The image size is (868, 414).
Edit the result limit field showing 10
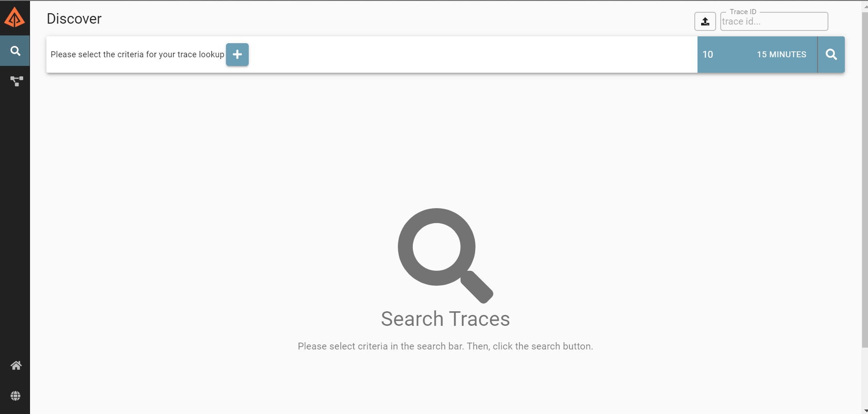click(x=717, y=55)
